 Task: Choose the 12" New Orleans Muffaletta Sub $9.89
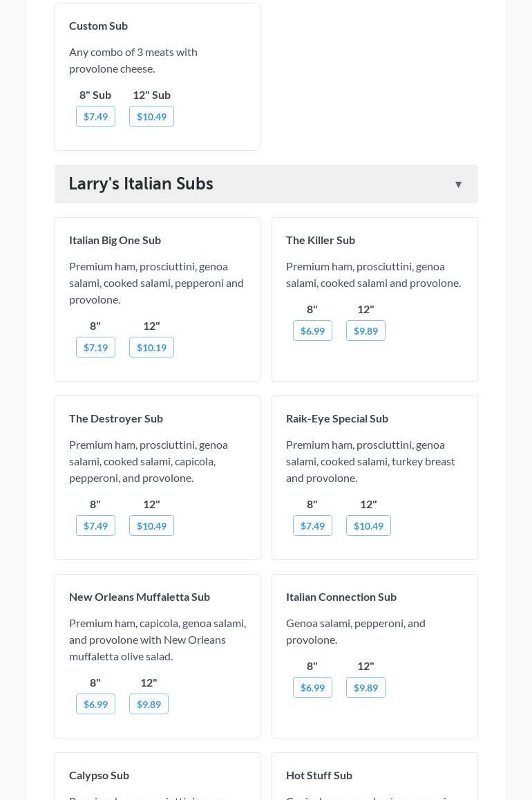[149, 704]
